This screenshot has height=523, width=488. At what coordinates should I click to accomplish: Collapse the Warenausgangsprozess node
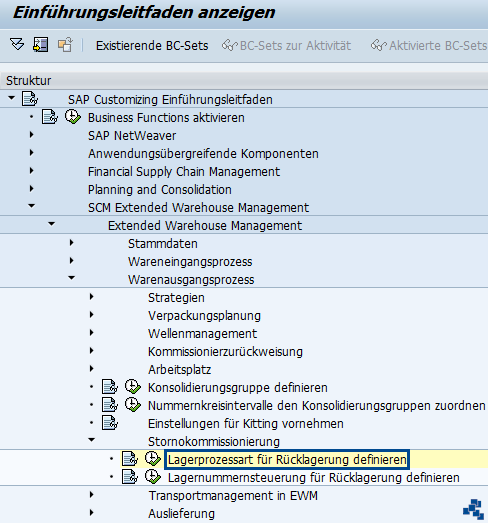(x=71, y=278)
